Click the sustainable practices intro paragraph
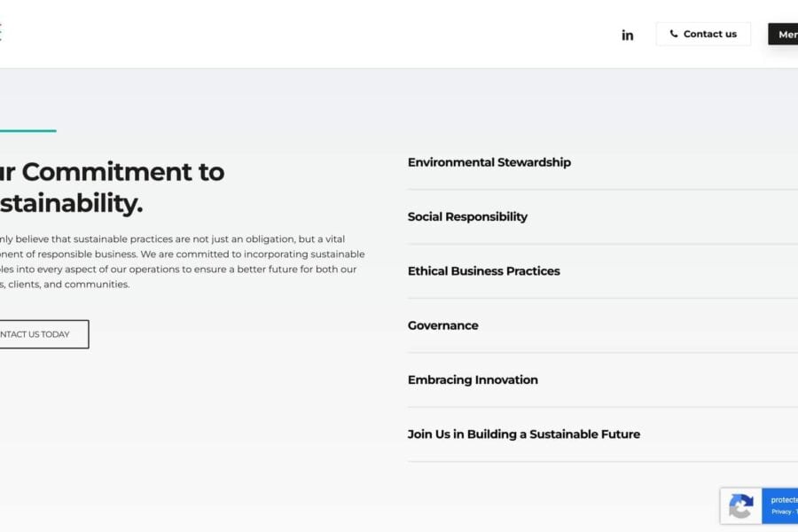The height and width of the screenshot is (532, 798). (x=177, y=262)
